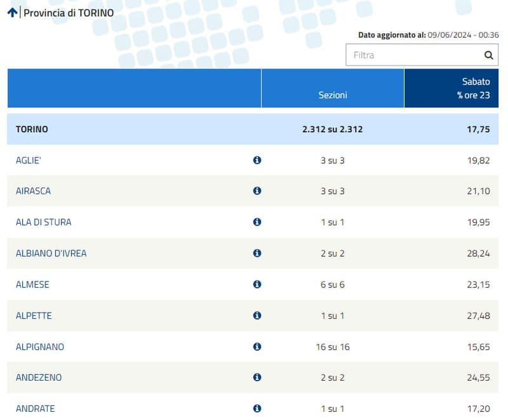
Task: Open the ANDEZENO municipality link
Action: (x=38, y=377)
